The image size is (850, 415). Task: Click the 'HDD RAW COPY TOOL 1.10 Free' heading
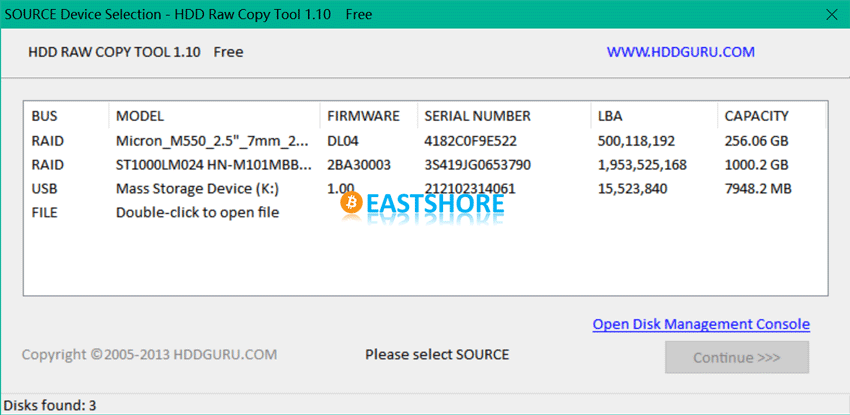tap(136, 52)
